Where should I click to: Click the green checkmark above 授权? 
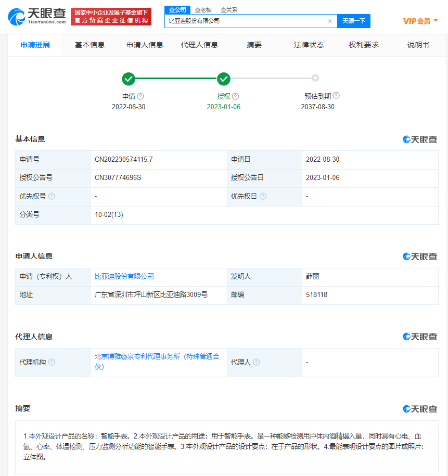pyautogui.click(x=224, y=79)
